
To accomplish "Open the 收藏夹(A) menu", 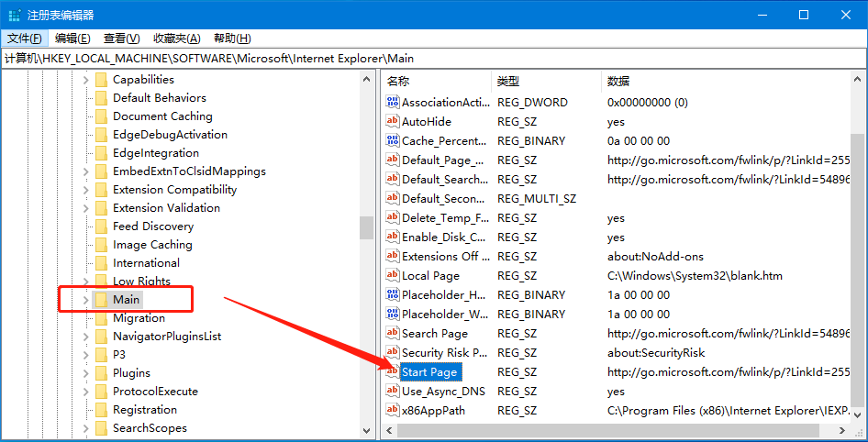I will click(x=176, y=39).
